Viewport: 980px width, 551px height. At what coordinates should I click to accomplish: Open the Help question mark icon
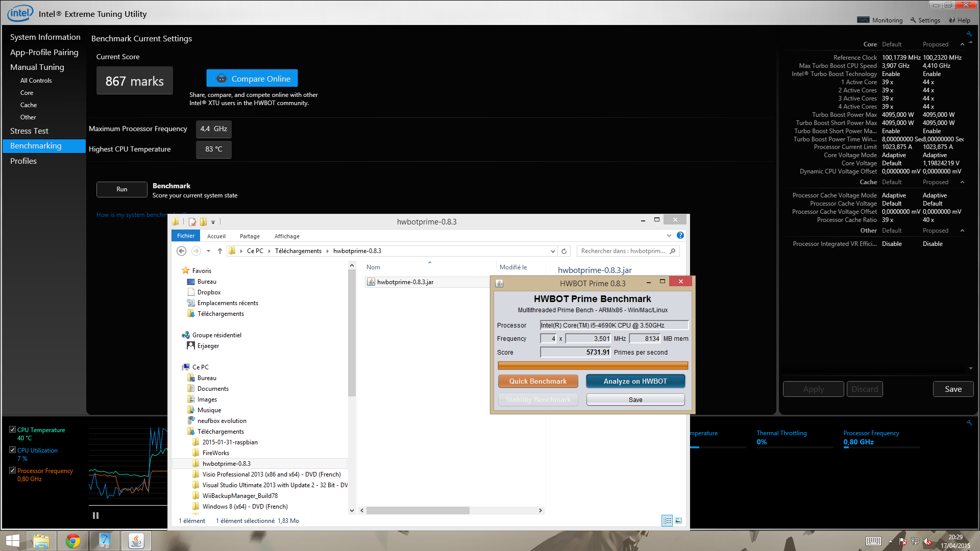pyautogui.click(x=952, y=20)
